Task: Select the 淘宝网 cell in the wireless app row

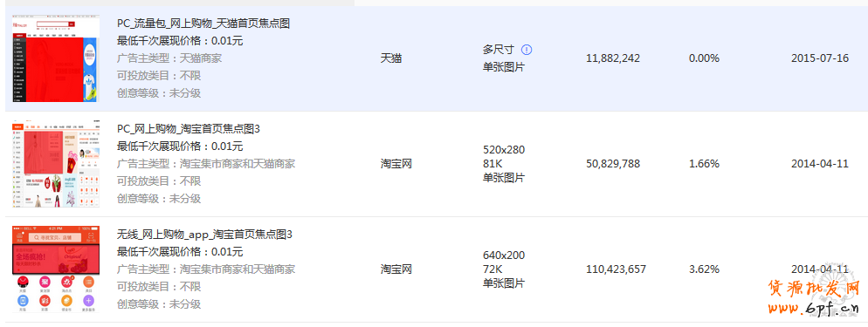Action: [396, 269]
